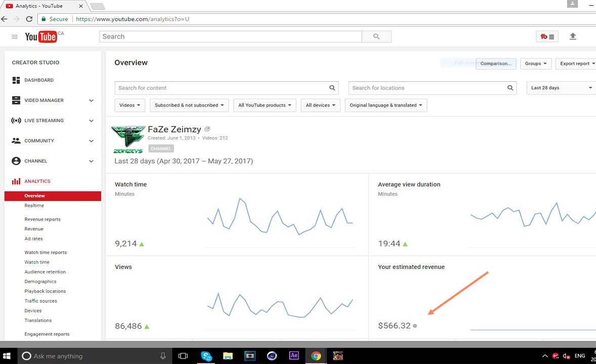The width and height of the screenshot is (596, 364).
Task: Click the taskbar volume icon
Action: pos(566,356)
